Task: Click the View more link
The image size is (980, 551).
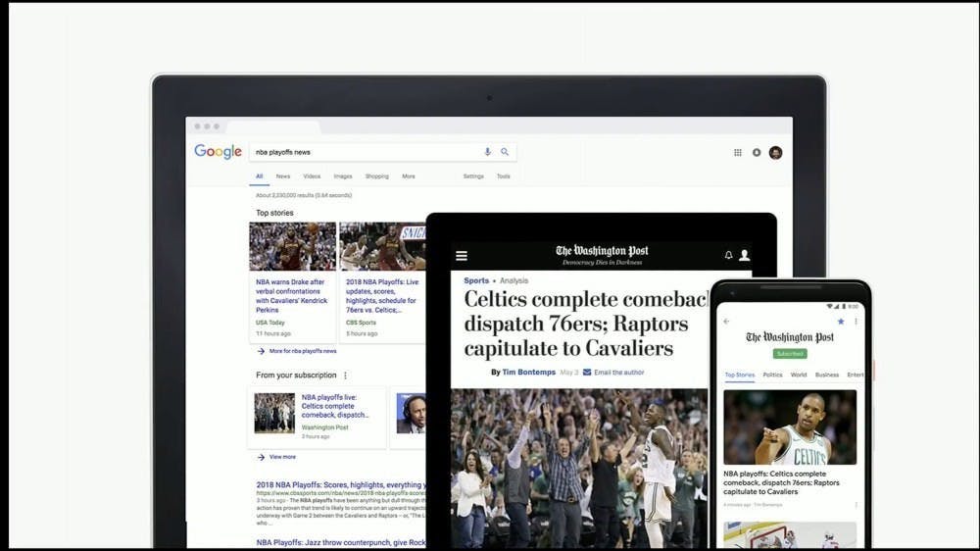Action: 282,457
